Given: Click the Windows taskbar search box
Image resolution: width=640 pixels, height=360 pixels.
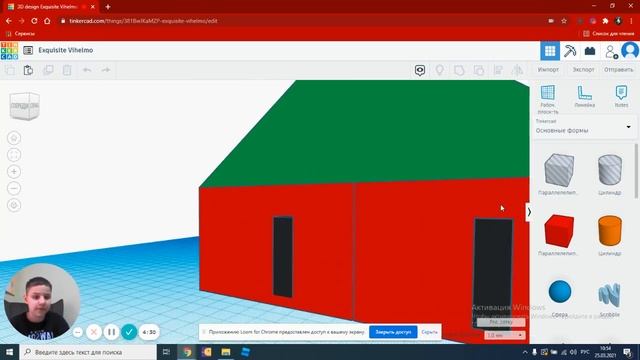Looking at the screenshot, I should click(x=88, y=352).
